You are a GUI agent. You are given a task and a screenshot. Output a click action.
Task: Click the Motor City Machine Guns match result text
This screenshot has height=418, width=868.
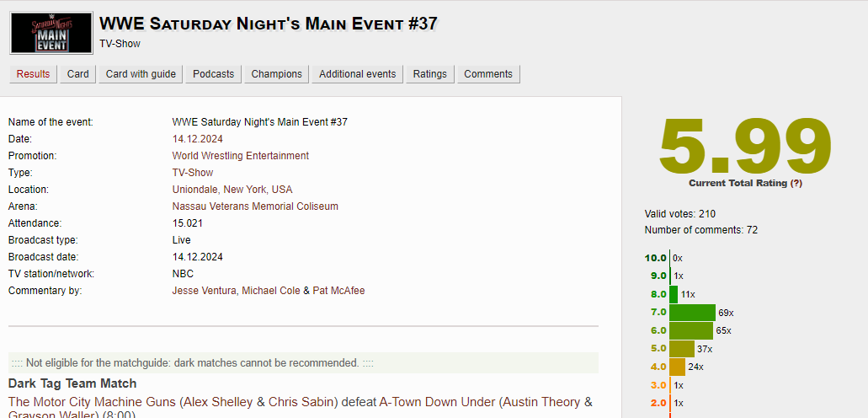300,402
